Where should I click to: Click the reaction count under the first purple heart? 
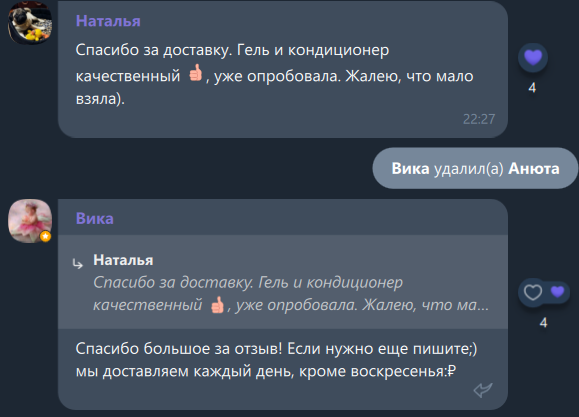point(532,88)
